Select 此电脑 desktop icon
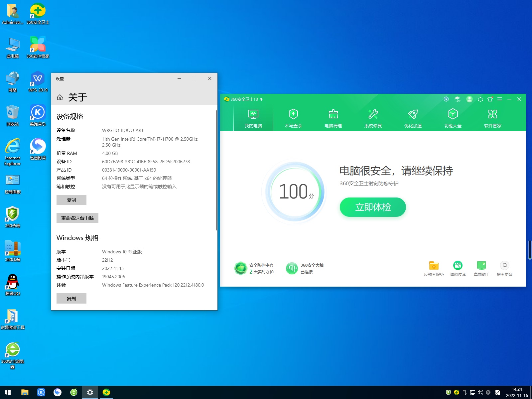Screen dimensions: 532x399 pyautogui.click(x=13, y=48)
